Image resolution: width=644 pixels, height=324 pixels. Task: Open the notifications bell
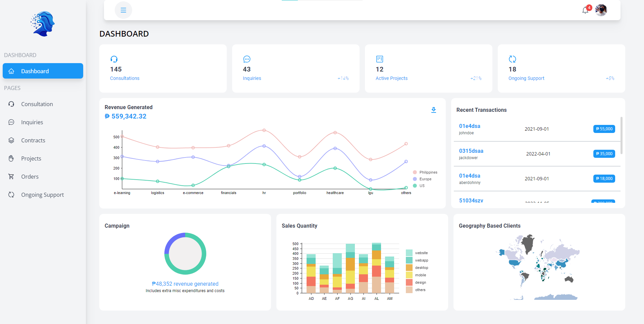click(585, 10)
